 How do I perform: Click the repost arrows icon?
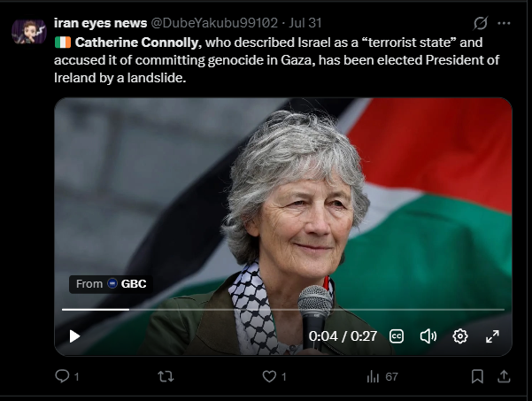[x=166, y=376]
